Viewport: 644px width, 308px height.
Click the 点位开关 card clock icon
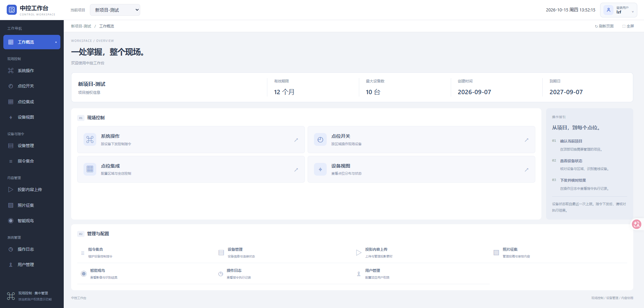320,140
